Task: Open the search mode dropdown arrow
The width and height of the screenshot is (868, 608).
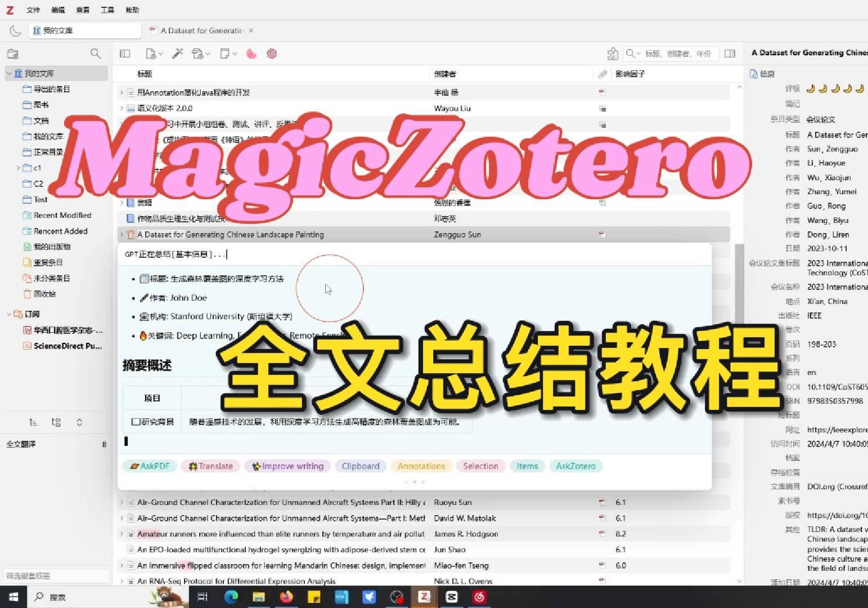Action: 638,53
